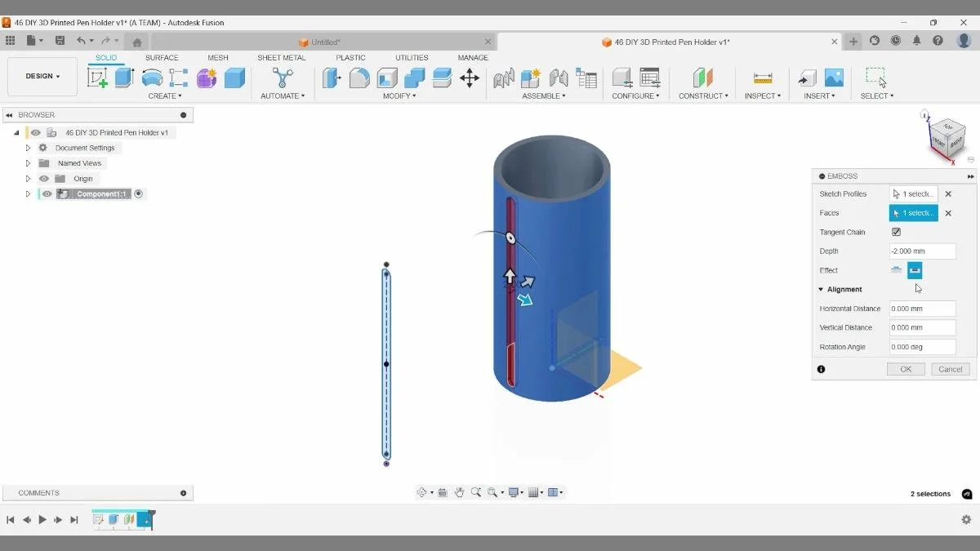Activate the Orbit tool in navigation bar

pyautogui.click(x=422, y=492)
